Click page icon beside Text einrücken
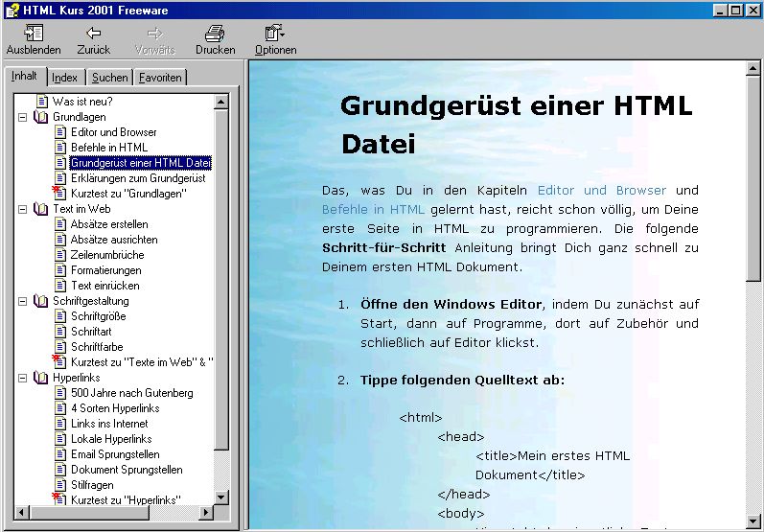This screenshot has height=532, width=764. point(60,286)
